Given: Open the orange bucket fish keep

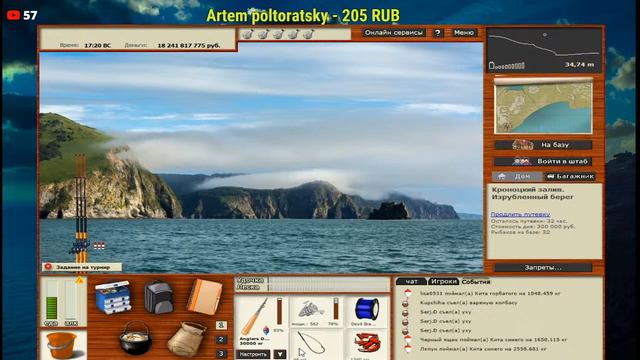Looking at the screenshot, I should coord(62,345).
